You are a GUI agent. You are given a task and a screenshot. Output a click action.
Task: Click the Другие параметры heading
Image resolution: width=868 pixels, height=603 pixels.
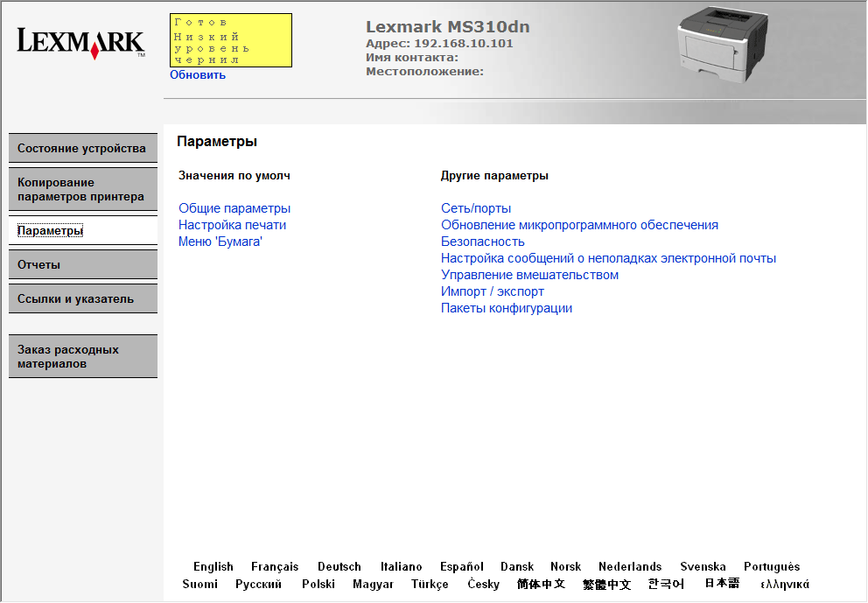(x=494, y=176)
